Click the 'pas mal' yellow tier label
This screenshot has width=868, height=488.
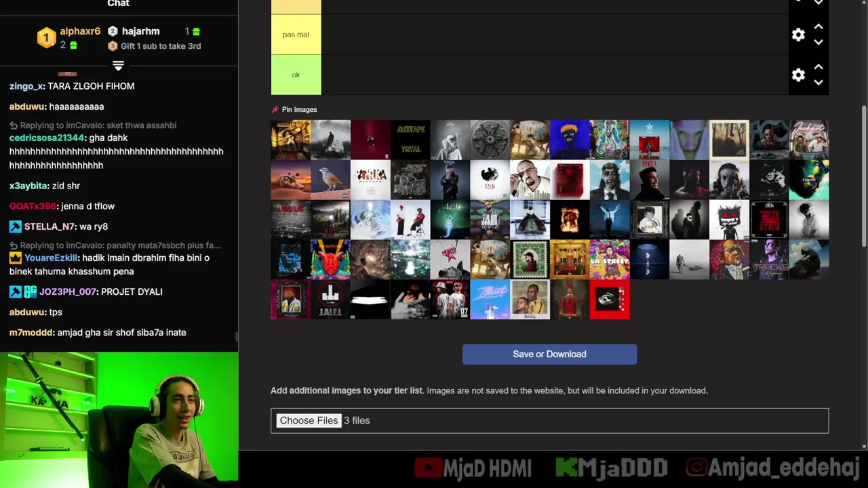tap(296, 35)
